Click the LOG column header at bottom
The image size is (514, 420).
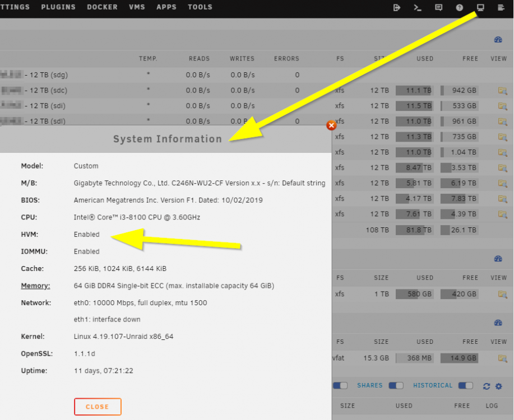[x=492, y=405]
